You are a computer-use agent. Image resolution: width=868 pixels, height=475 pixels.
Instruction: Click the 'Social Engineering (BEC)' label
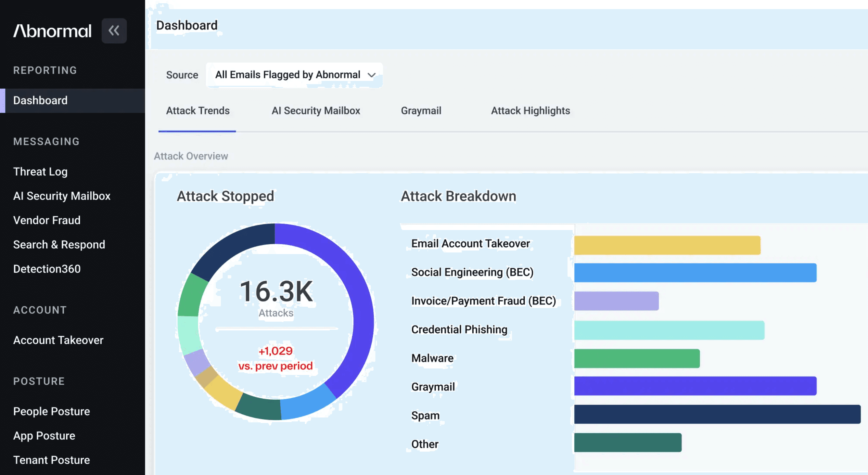point(472,272)
